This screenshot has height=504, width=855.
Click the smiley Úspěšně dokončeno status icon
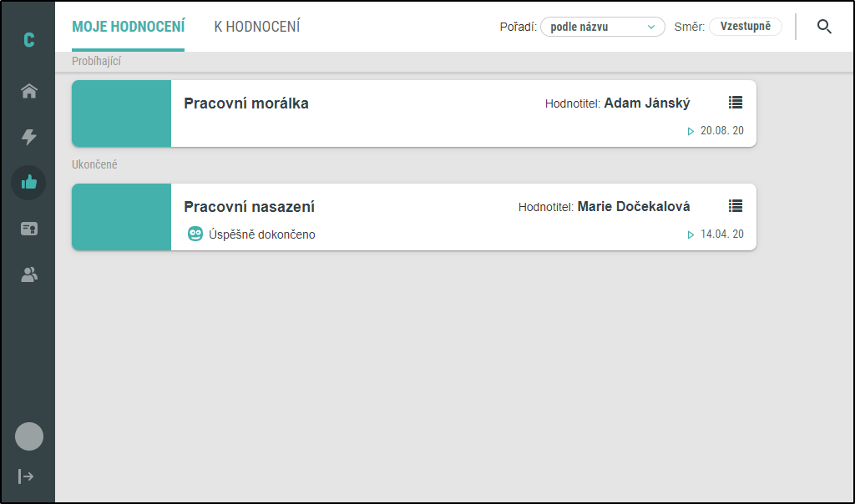coord(195,234)
